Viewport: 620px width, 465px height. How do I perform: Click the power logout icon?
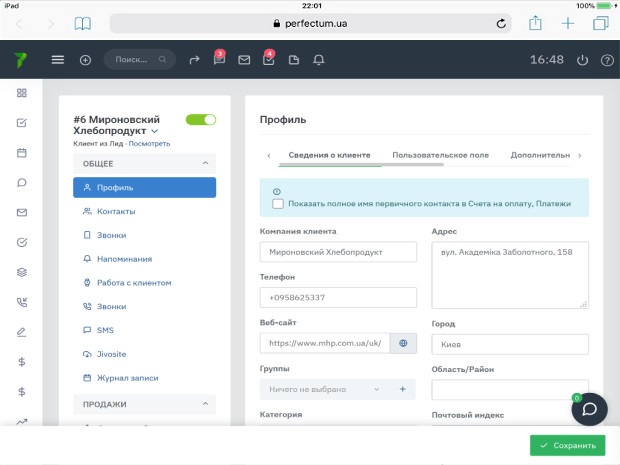582,60
